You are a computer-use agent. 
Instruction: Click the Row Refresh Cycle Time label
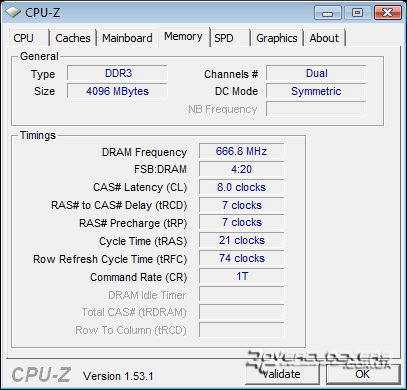(110, 259)
